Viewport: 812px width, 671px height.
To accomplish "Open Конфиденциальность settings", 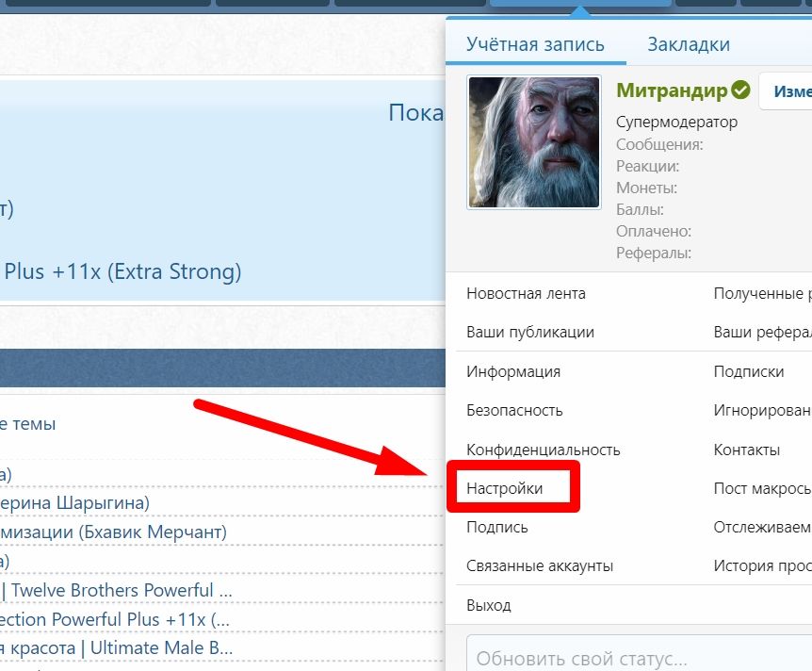I will click(x=543, y=450).
